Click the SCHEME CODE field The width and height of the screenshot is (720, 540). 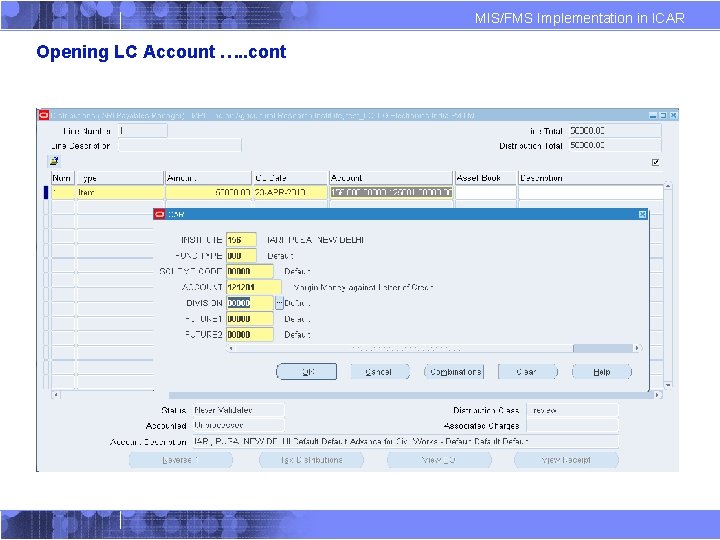pyautogui.click(x=250, y=271)
